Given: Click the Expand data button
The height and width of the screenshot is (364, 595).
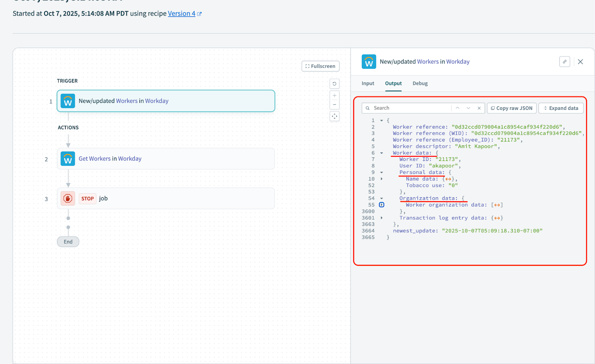Looking at the screenshot, I should [x=561, y=108].
